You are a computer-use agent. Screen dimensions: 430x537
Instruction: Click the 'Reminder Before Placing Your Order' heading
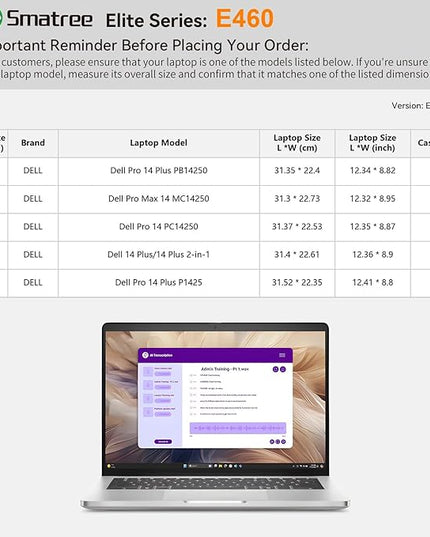tap(179, 46)
